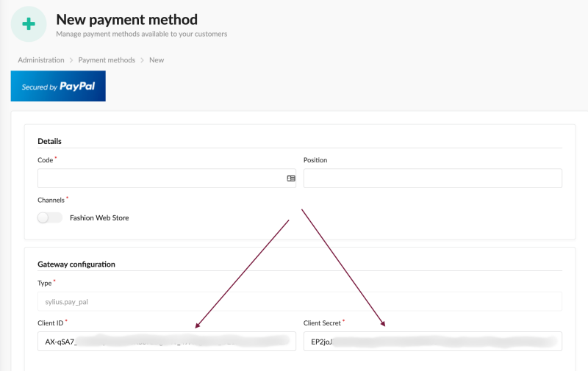The height and width of the screenshot is (371, 588).
Task: Click the autofill card icon in Code field
Action: click(291, 179)
